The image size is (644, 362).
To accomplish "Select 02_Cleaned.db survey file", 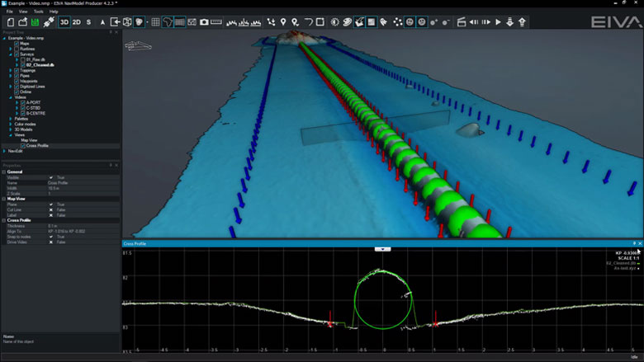I will (x=40, y=65).
